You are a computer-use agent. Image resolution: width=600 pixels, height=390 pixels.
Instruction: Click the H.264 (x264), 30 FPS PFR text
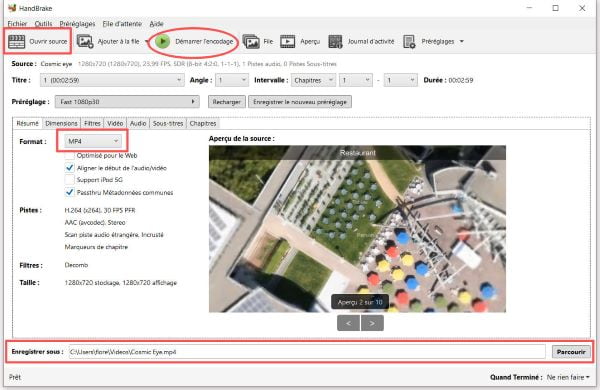click(100, 210)
